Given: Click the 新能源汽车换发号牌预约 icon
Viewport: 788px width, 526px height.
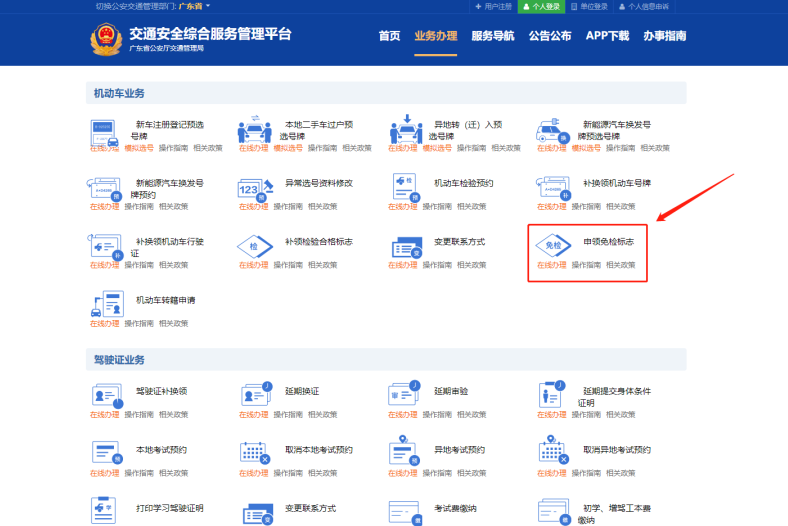Looking at the screenshot, I should coord(105,189).
